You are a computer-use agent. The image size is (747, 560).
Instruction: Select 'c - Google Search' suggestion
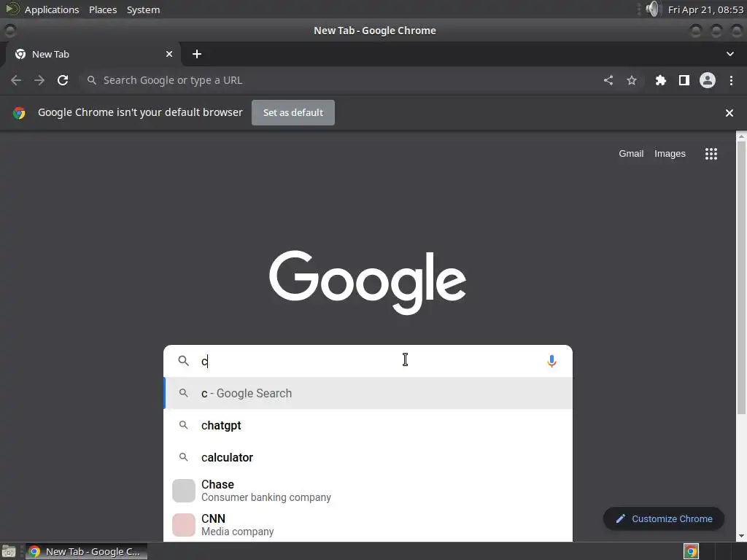click(368, 393)
